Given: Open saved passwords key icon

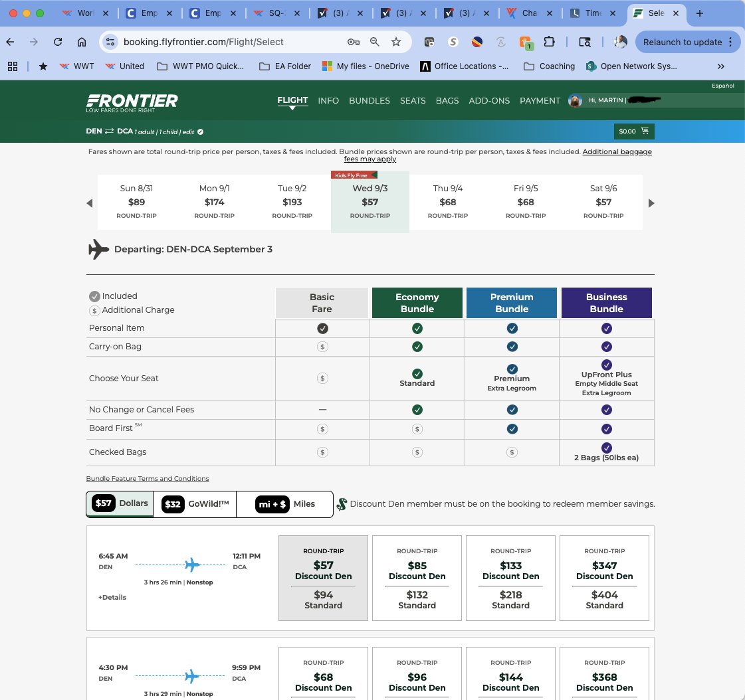Looking at the screenshot, I should pos(353,42).
